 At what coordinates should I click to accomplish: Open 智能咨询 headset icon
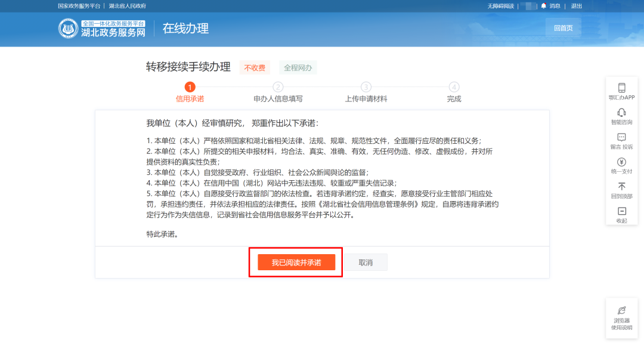[621, 113]
